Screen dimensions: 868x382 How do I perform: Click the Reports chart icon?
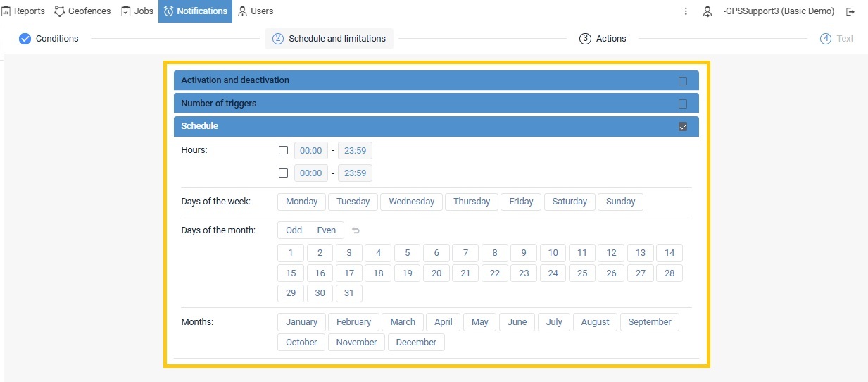pos(6,11)
